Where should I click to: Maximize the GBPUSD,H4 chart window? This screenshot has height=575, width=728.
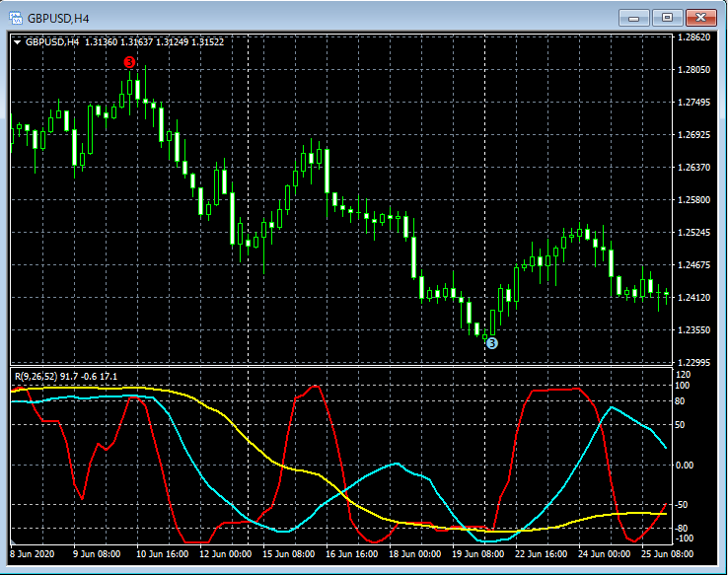coord(667,18)
